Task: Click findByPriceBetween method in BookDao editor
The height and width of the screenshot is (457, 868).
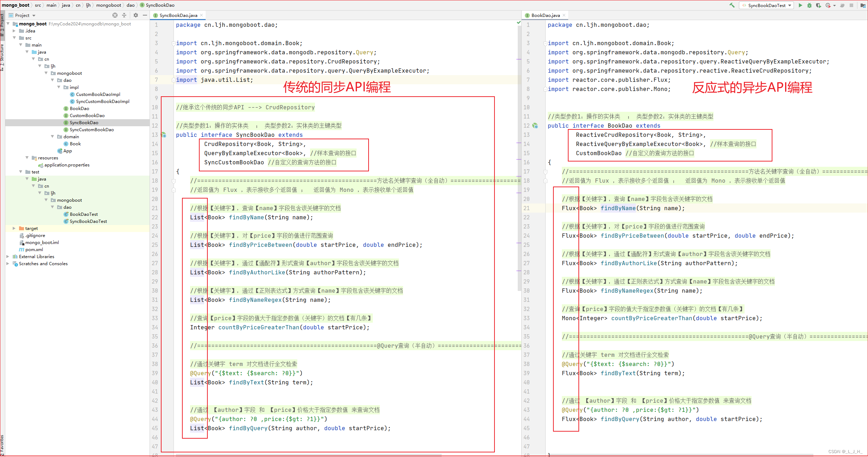Action: (632, 236)
